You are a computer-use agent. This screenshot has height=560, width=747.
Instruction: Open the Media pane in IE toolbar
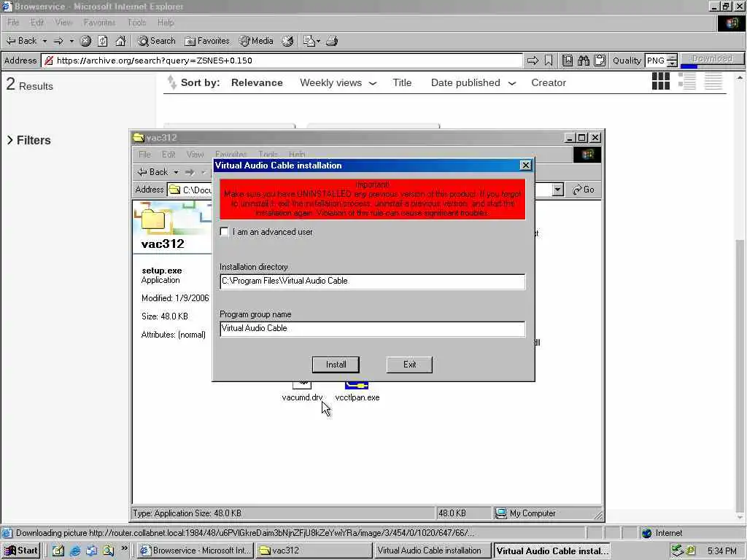coord(256,41)
